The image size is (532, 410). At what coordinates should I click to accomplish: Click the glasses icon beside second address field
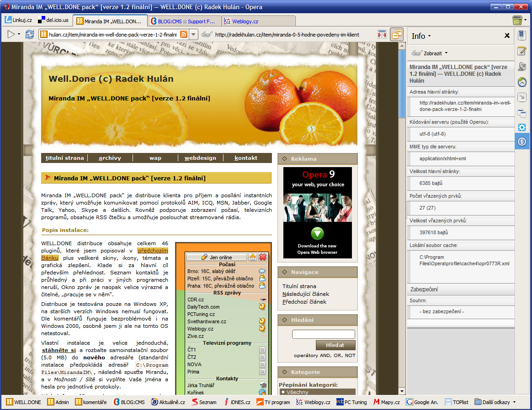(207, 34)
